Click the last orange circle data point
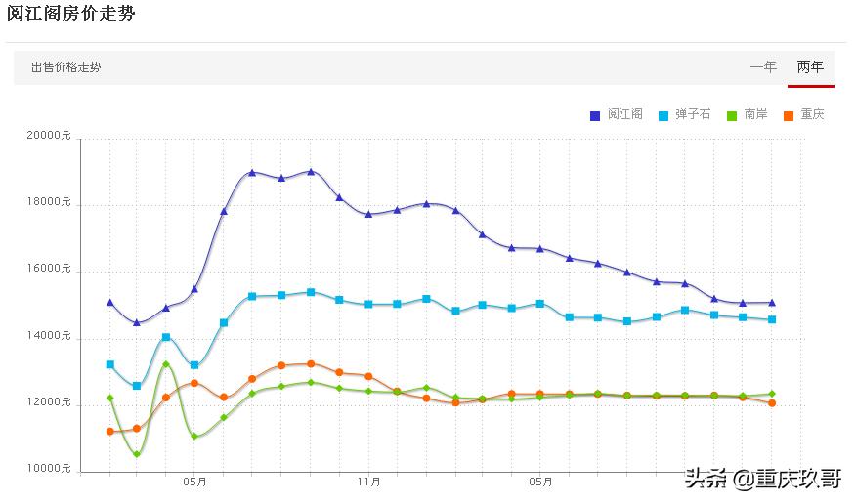Image resolution: width=856 pixels, height=504 pixels. point(772,402)
